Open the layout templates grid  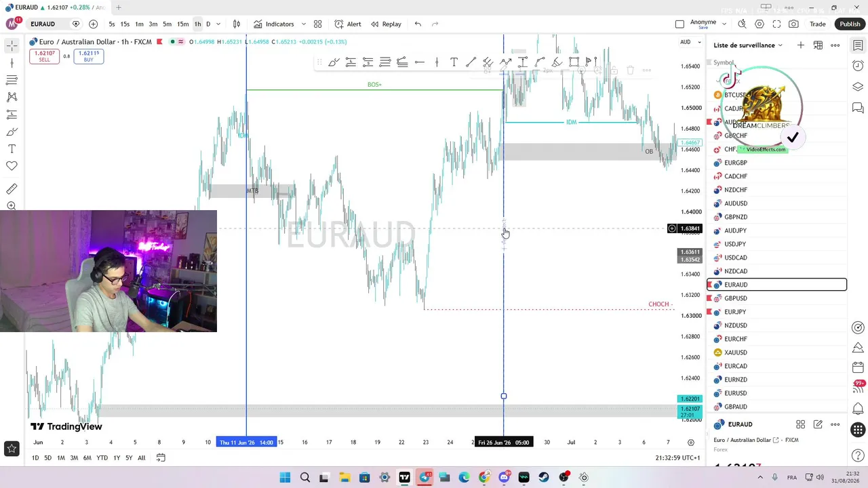point(317,24)
